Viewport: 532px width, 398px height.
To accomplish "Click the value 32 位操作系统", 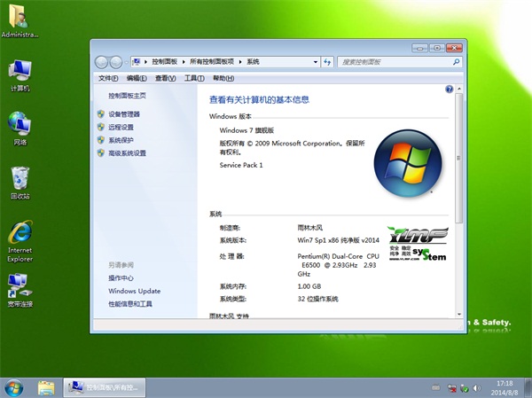I will [x=318, y=299].
